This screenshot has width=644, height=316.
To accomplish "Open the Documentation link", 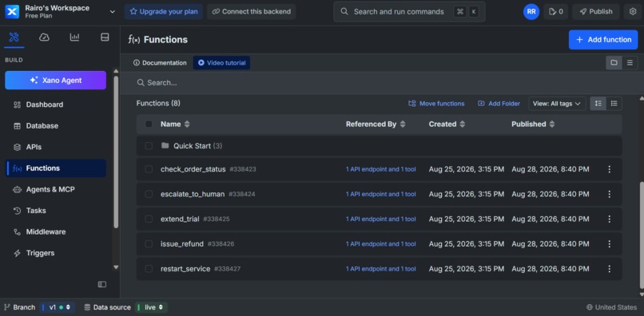I will coord(160,63).
